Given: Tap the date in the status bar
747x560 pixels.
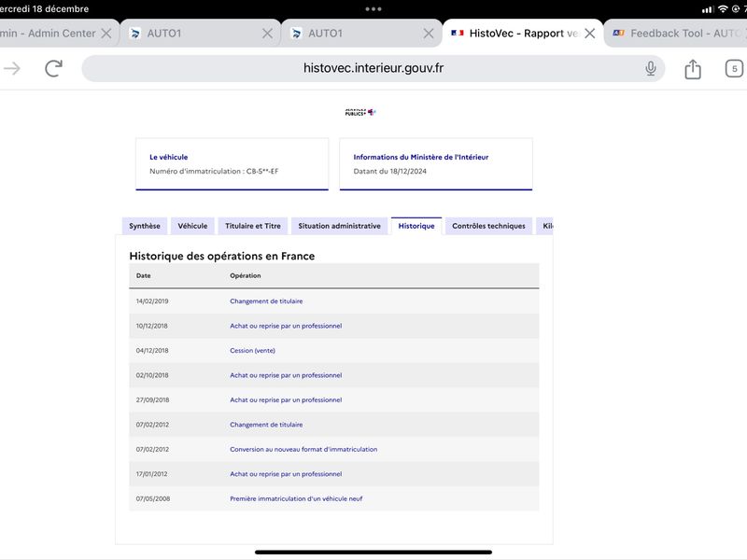Looking at the screenshot, I should 44,9.
